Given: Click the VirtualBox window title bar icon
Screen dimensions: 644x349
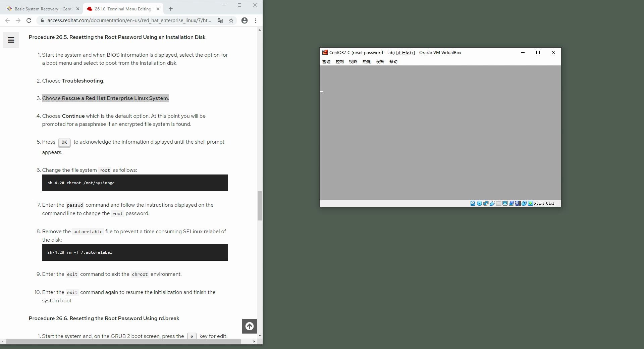Looking at the screenshot, I should (325, 52).
